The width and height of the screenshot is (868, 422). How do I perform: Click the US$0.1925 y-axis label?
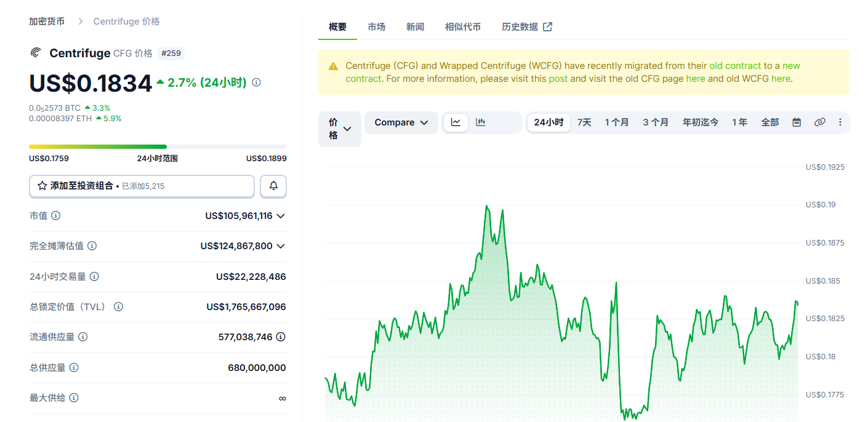click(825, 167)
